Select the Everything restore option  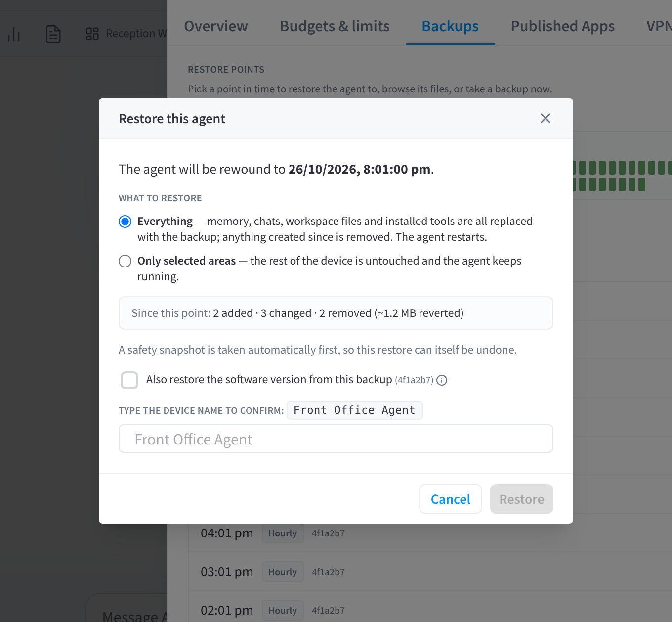125,221
